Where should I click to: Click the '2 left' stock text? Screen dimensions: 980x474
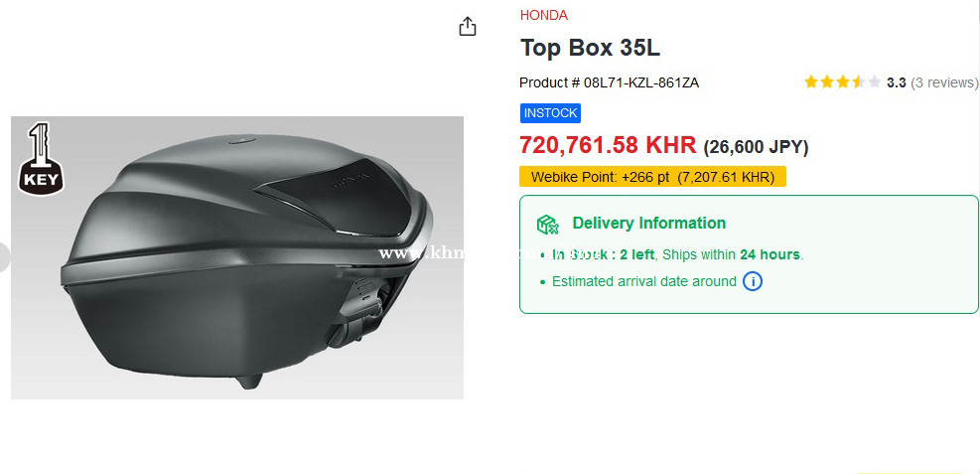(636, 254)
